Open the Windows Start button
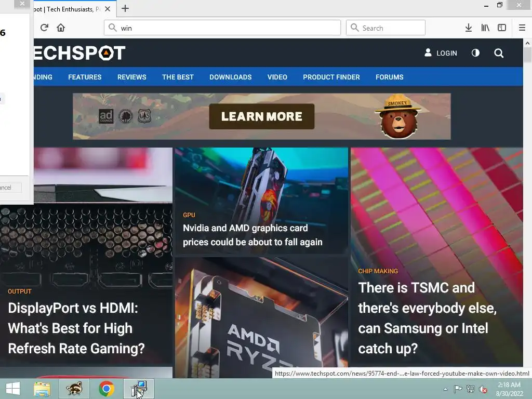Screen dimensions: 532x399 (13, 389)
